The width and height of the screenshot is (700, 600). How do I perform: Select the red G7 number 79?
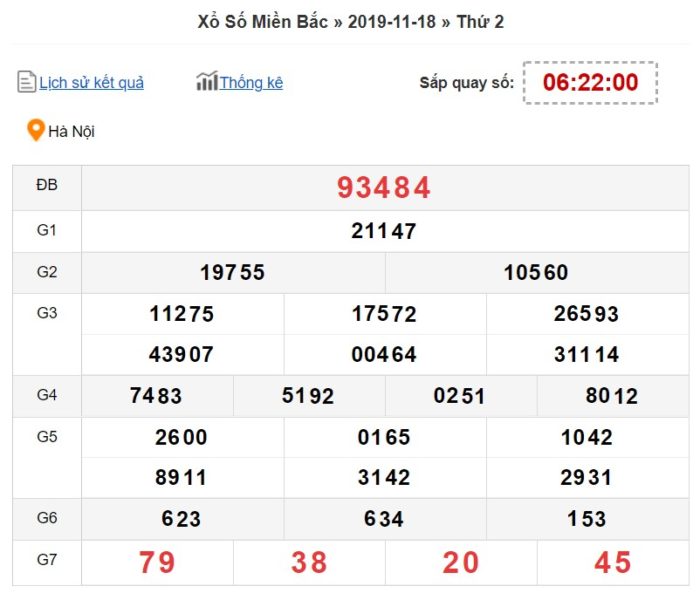pos(157,563)
